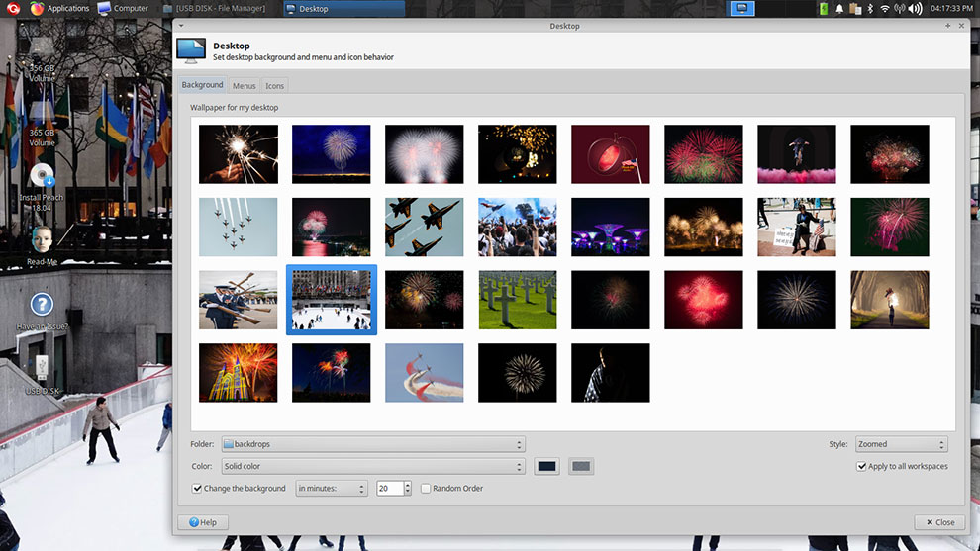This screenshot has height=551, width=980.
Task: Select the aerobatic smoke trails wallpaper
Action: 425,372
